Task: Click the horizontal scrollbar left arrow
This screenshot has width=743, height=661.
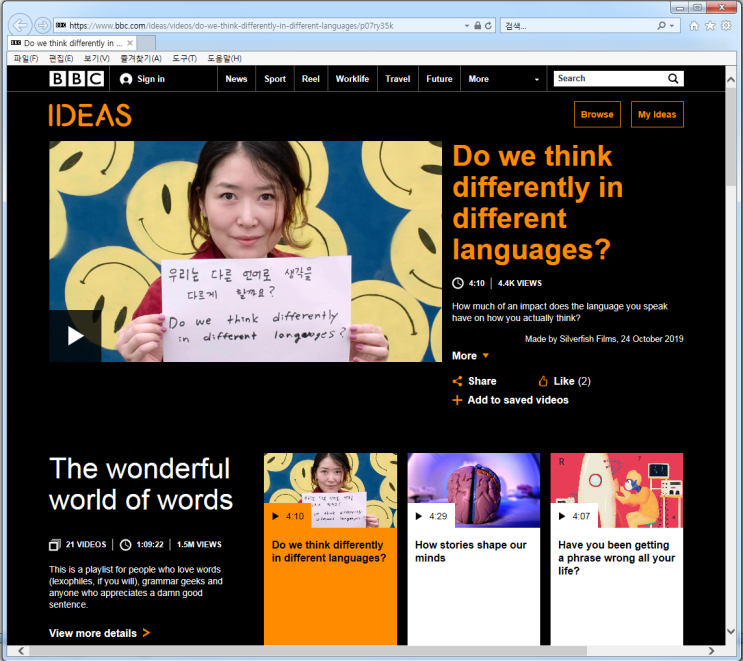Action: 21,651
